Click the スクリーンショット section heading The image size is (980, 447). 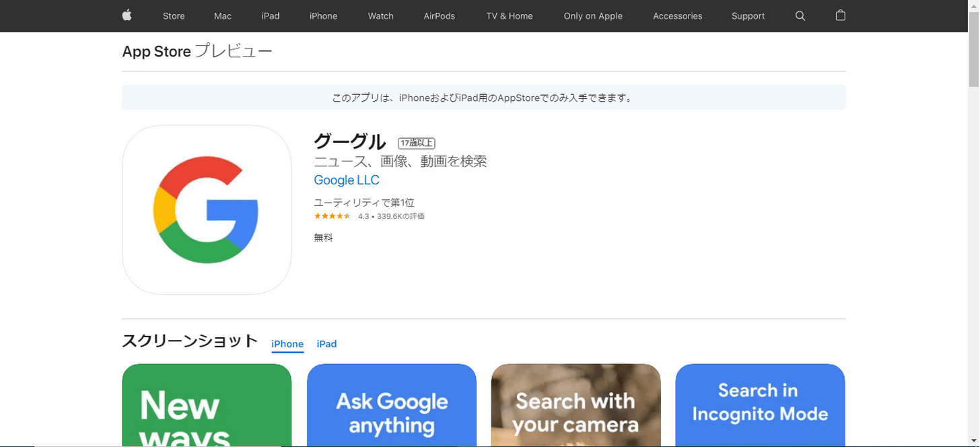tap(190, 341)
